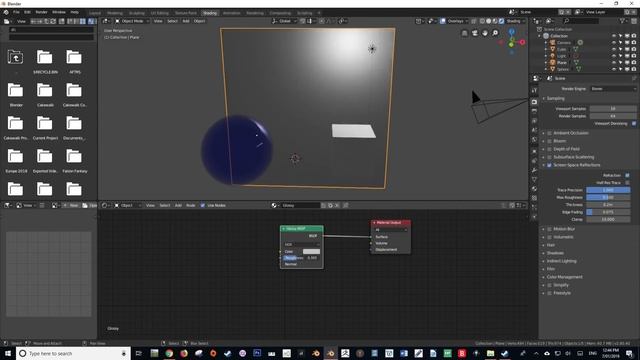Click the Task View taskbar icon
The width and height of the screenshot is (640, 360).
[x=138, y=353]
